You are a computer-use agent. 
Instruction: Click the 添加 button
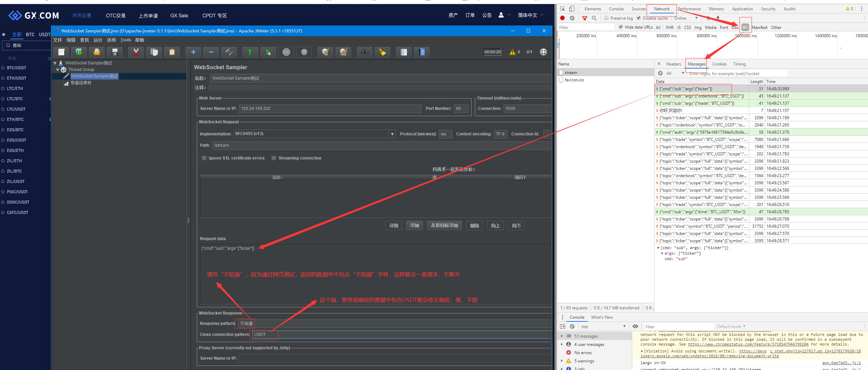415,226
